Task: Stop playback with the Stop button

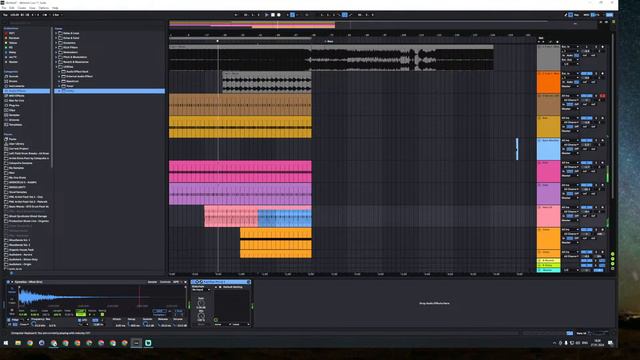Action: click(x=273, y=15)
